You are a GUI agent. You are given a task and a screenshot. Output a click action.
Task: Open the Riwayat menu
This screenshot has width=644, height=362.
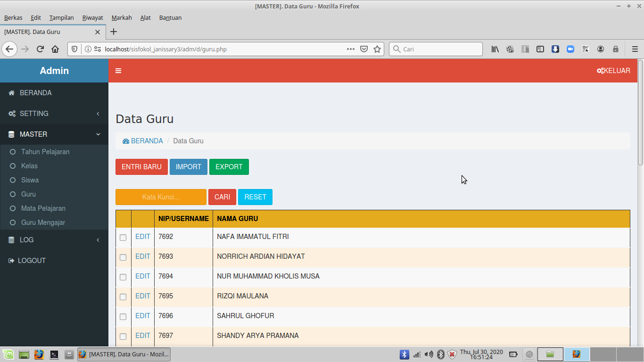pyautogui.click(x=92, y=17)
